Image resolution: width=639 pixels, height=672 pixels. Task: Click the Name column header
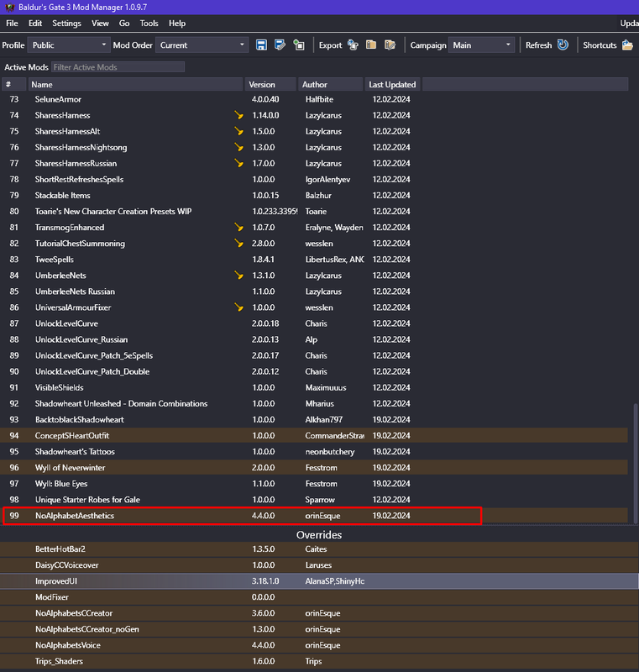[136, 85]
